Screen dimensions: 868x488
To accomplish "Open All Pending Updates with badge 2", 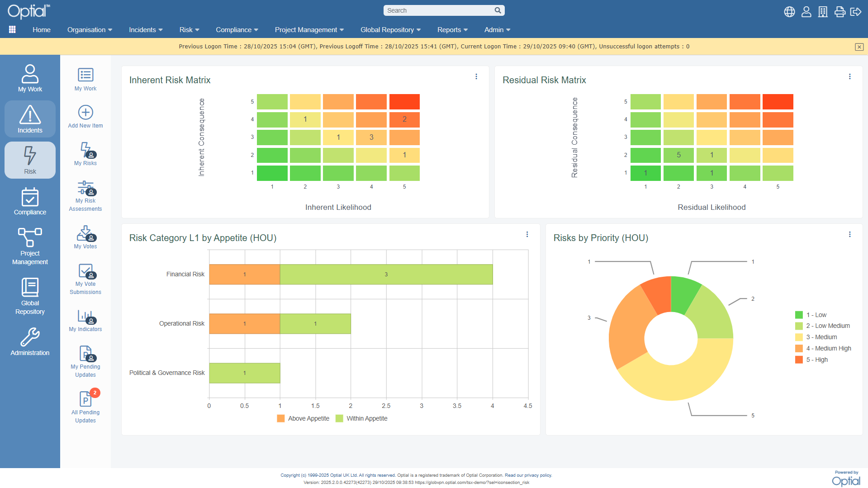I will coord(85,401).
